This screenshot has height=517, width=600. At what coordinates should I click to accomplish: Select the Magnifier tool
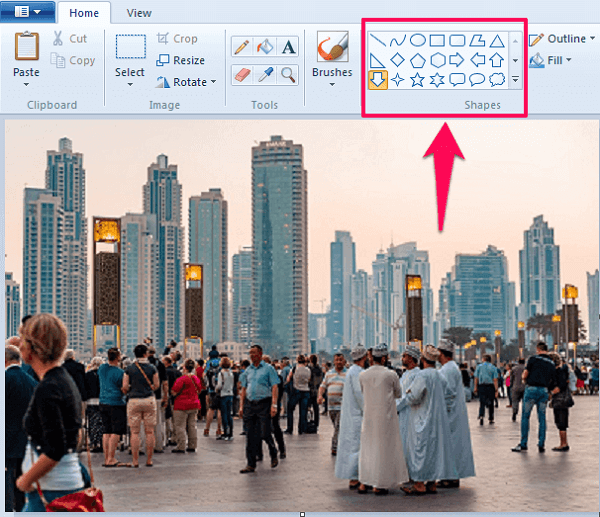click(x=288, y=75)
